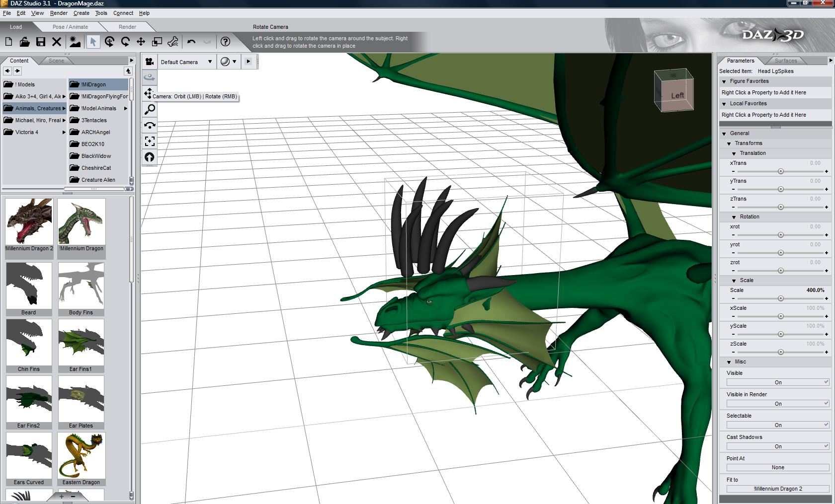Click the xTrans slider handle

[x=780, y=171]
